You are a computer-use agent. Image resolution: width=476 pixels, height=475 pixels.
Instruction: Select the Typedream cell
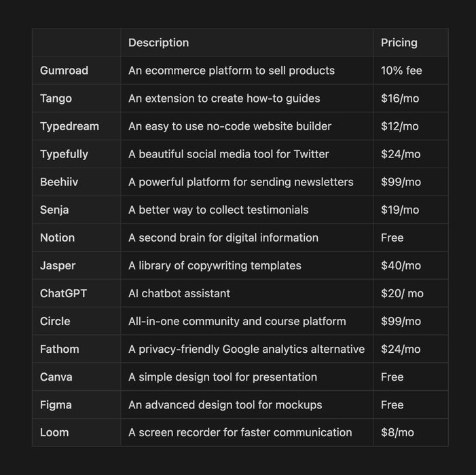pos(69,126)
